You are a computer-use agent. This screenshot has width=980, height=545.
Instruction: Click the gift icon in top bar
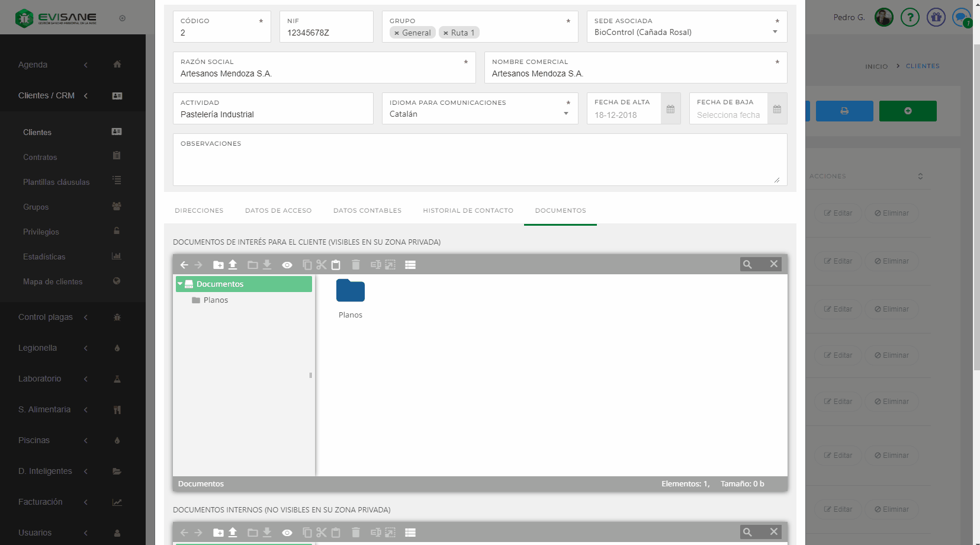(x=936, y=17)
